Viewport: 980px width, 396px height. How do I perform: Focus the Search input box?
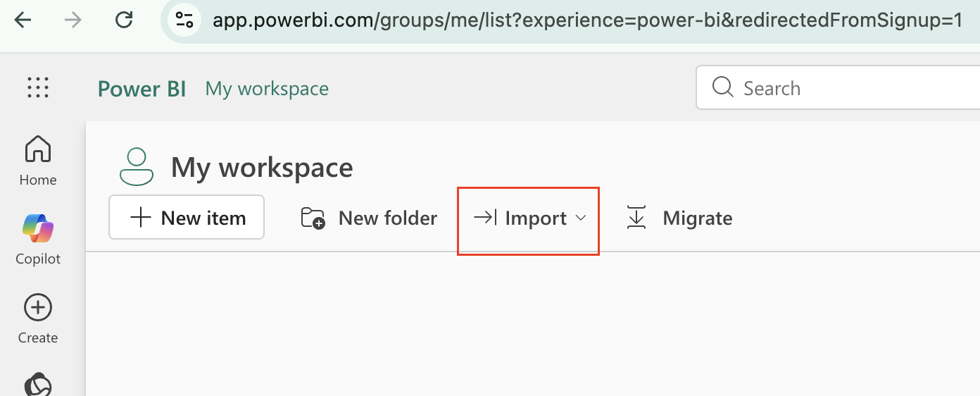click(838, 87)
